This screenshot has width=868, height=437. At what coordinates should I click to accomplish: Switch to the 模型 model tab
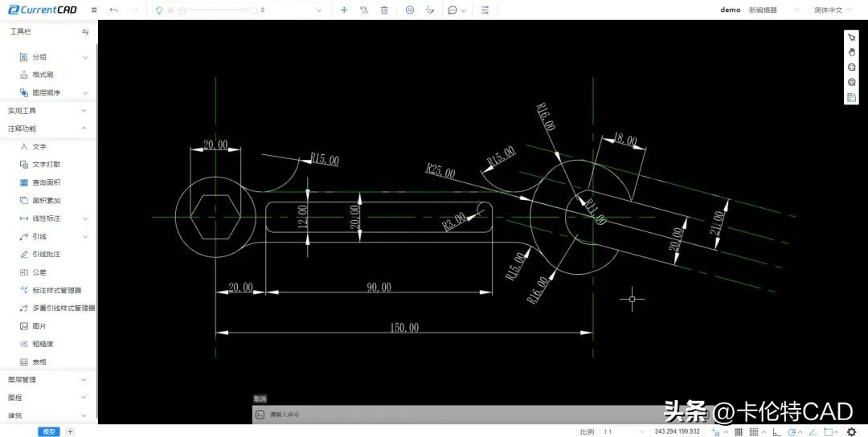pyautogui.click(x=49, y=431)
